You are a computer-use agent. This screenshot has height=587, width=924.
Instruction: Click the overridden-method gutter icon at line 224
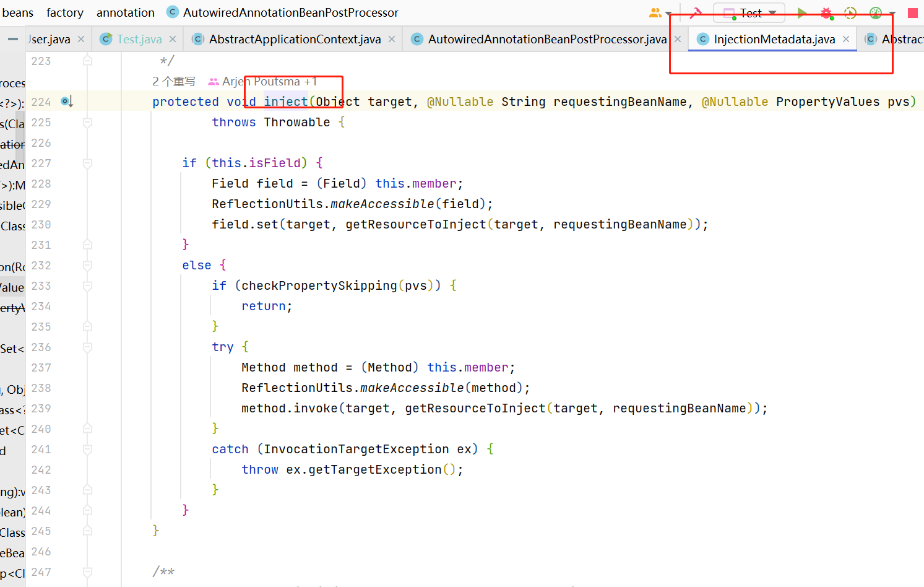67,102
